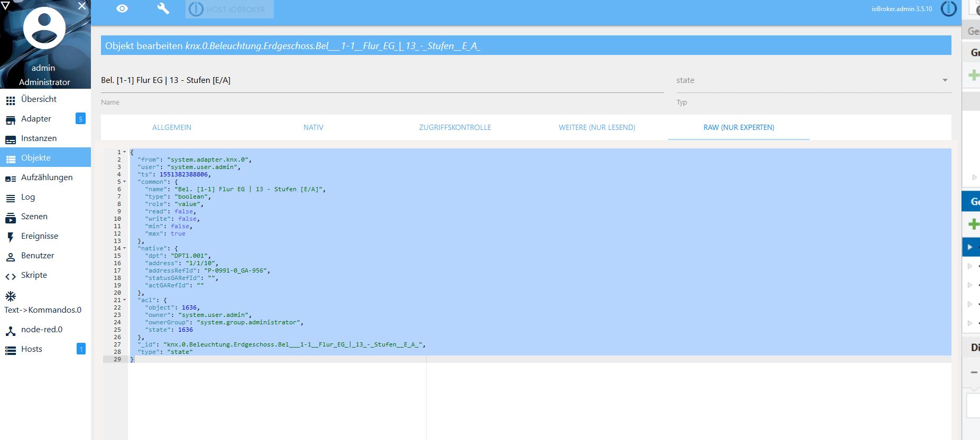
Task: Click the eye visibility icon in top bar
Action: [122, 8]
